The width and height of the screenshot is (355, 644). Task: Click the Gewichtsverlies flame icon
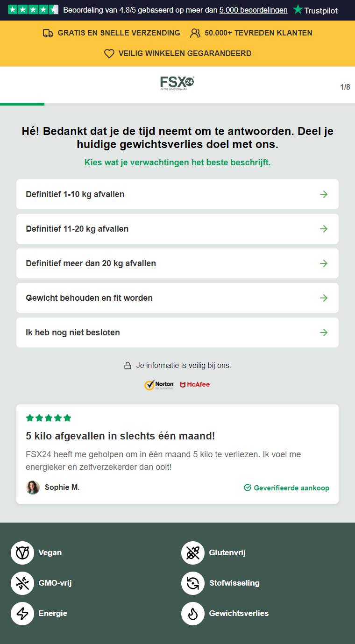click(193, 614)
